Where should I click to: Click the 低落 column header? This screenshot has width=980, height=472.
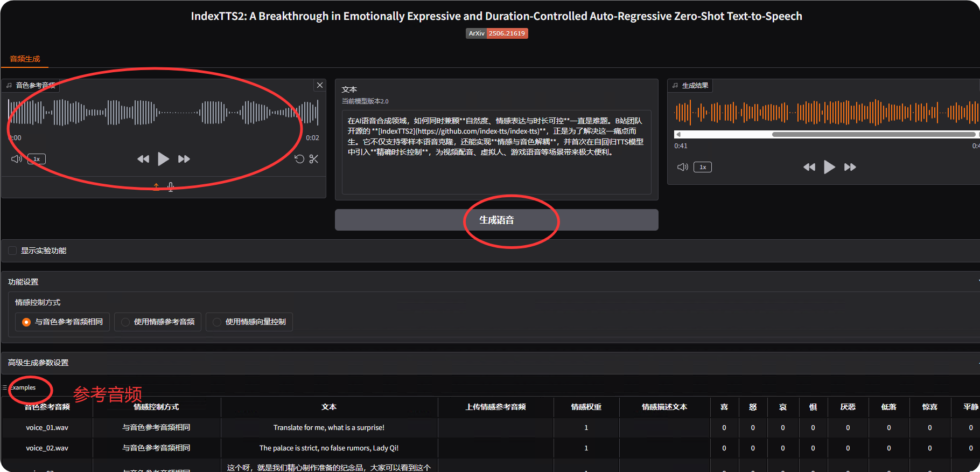pos(889,407)
